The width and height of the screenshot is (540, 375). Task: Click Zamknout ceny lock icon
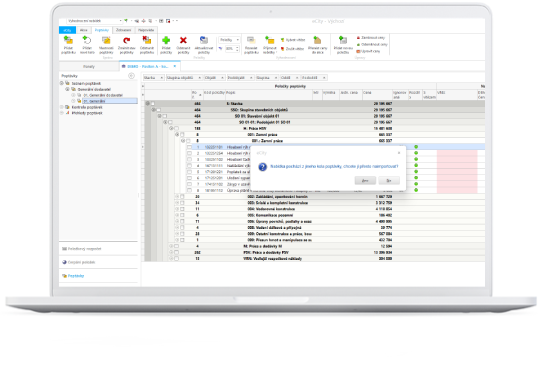click(x=358, y=38)
